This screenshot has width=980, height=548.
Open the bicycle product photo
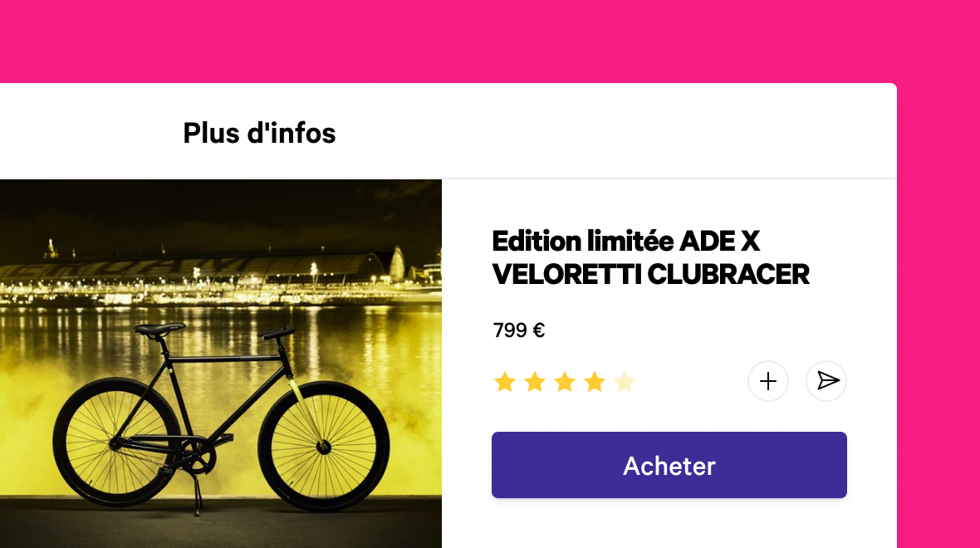pos(221,364)
